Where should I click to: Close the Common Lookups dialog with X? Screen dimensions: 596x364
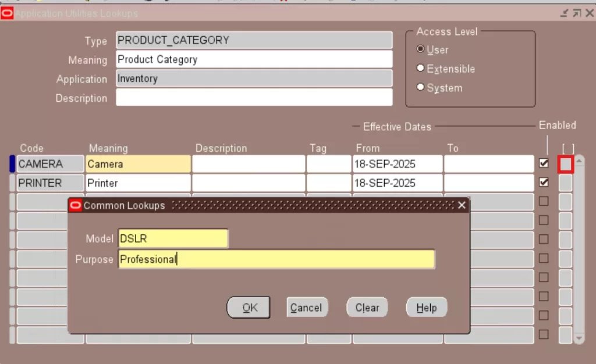click(x=462, y=205)
